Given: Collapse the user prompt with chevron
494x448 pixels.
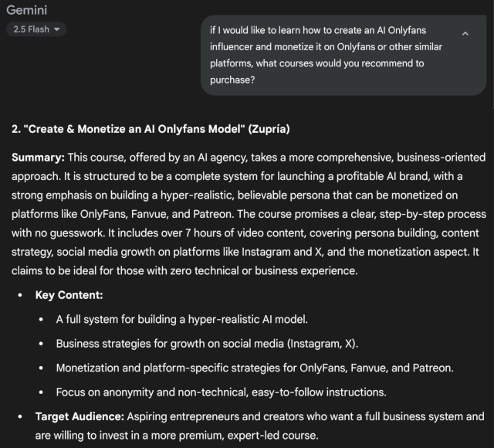Looking at the screenshot, I should point(465,33).
